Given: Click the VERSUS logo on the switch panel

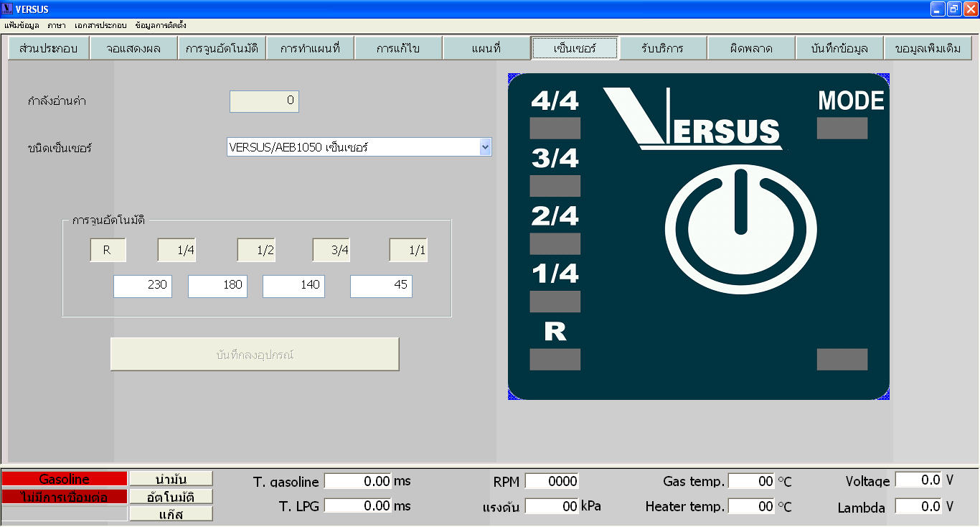Looking at the screenshot, I should coord(693,119).
